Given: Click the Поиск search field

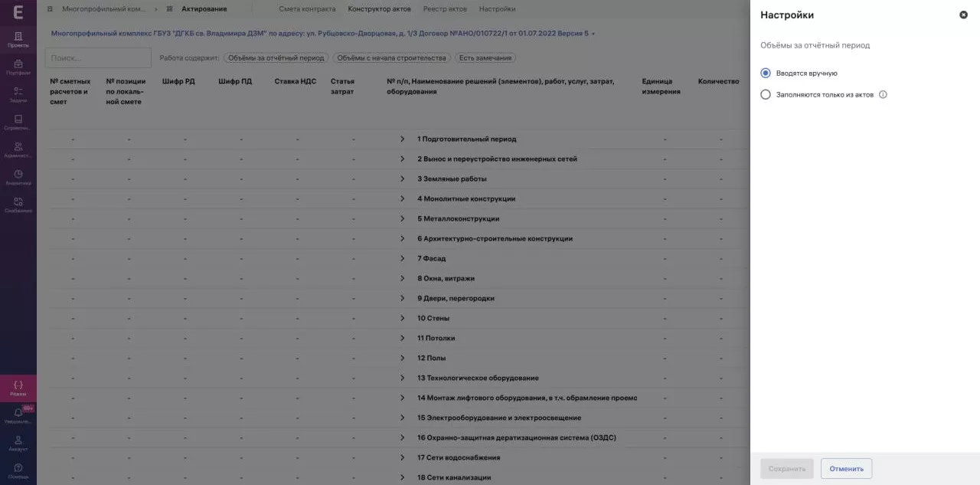Looking at the screenshot, I should (x=98, y=58).
